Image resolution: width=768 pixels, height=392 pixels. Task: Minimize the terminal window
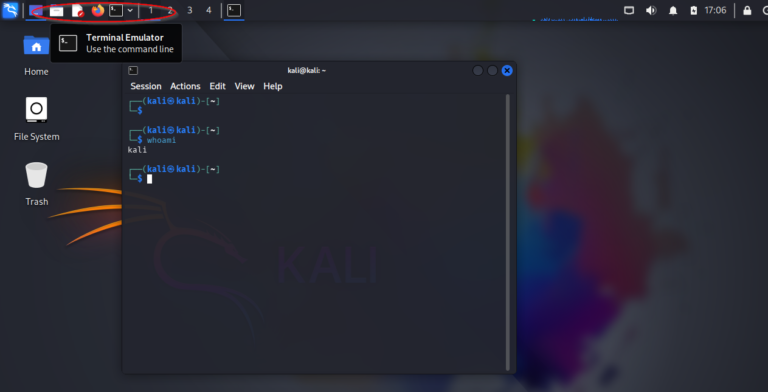coord(478,71)
